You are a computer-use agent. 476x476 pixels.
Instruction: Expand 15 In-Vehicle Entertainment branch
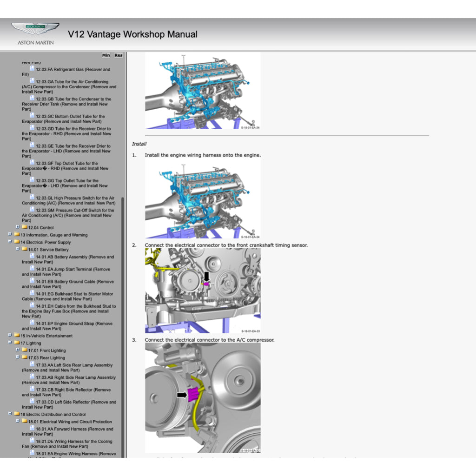(x=10, y=335)
